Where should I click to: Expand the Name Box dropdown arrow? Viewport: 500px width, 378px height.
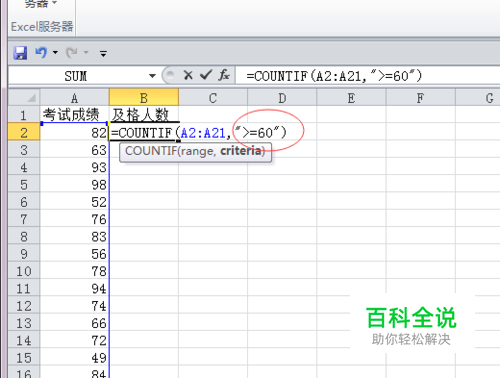coord(152,76)
